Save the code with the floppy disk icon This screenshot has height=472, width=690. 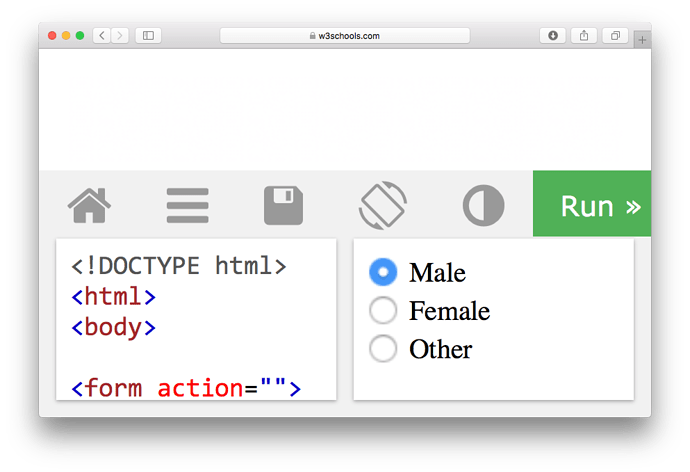[x=283, y=206]
